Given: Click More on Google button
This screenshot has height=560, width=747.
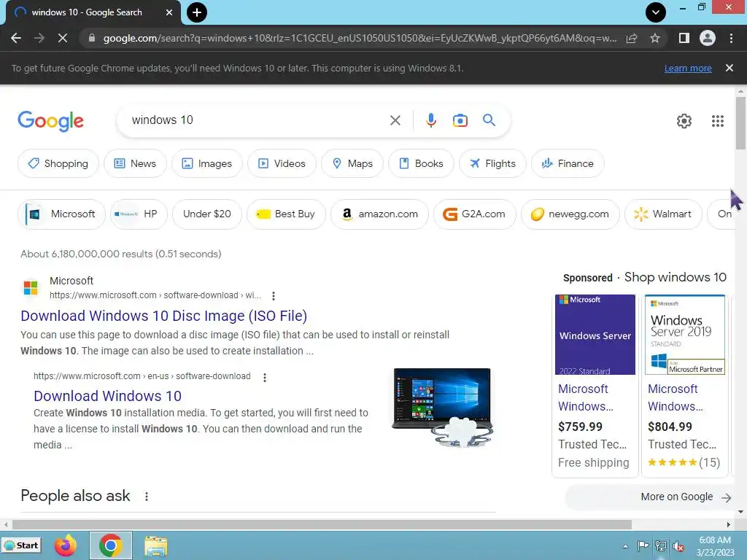Looking at the screenshot, I should coord(650,497).
